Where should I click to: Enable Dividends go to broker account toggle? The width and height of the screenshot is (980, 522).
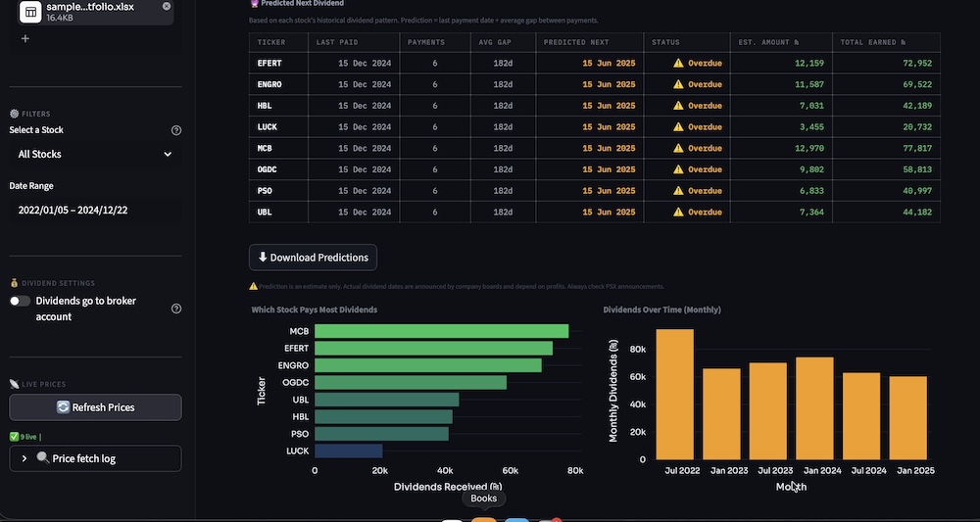click(21, 302)
